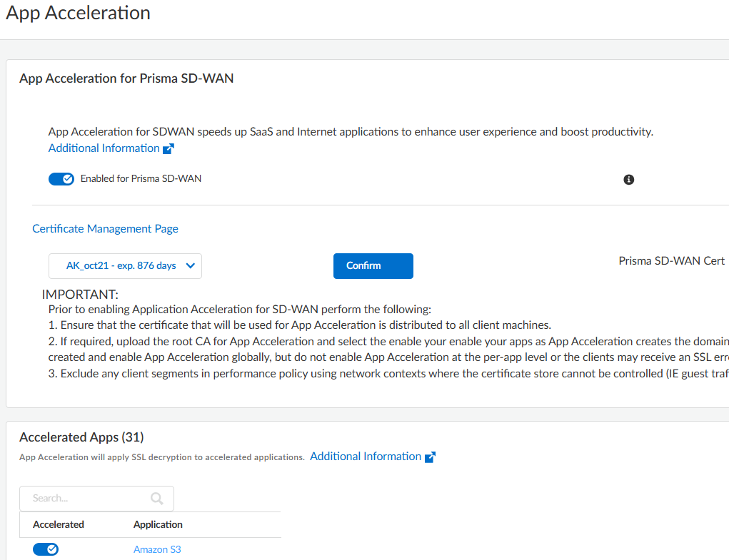The height and width of the screenshot is (560, 729).
Task: Click the 'Enabled for Prisma SD-WAN' label text
Action: 141,179
